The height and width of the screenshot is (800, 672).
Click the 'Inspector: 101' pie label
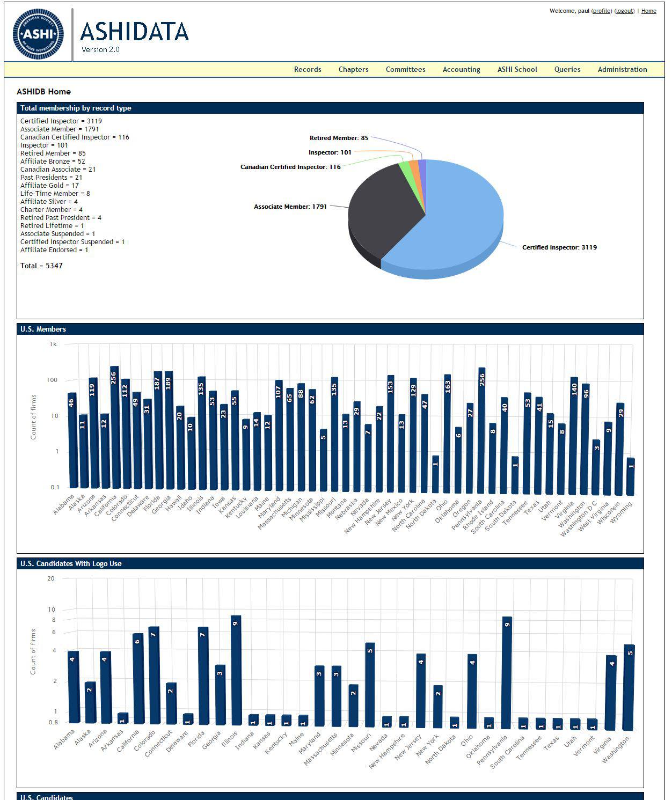point(330,152)
